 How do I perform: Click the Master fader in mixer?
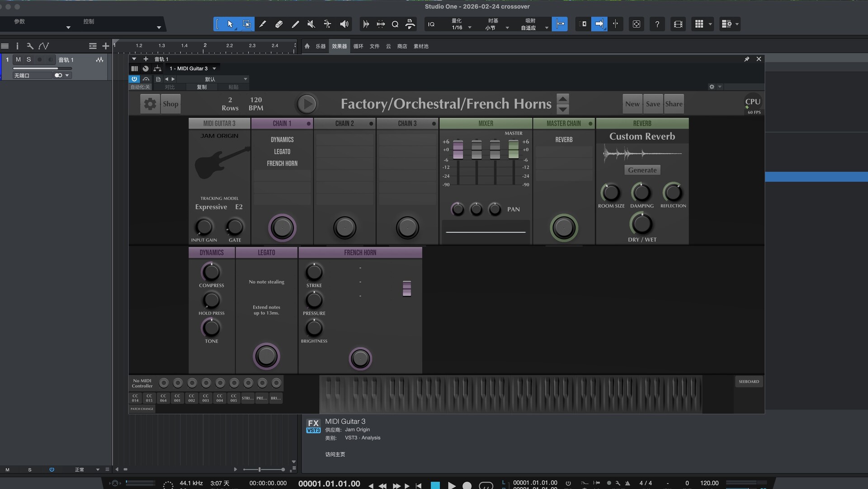click(514, 149)
